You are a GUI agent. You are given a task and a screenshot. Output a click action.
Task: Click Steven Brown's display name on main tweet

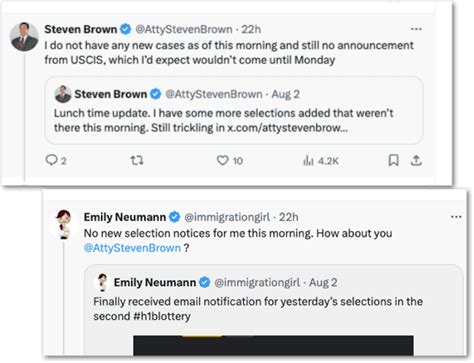[81, 29]
